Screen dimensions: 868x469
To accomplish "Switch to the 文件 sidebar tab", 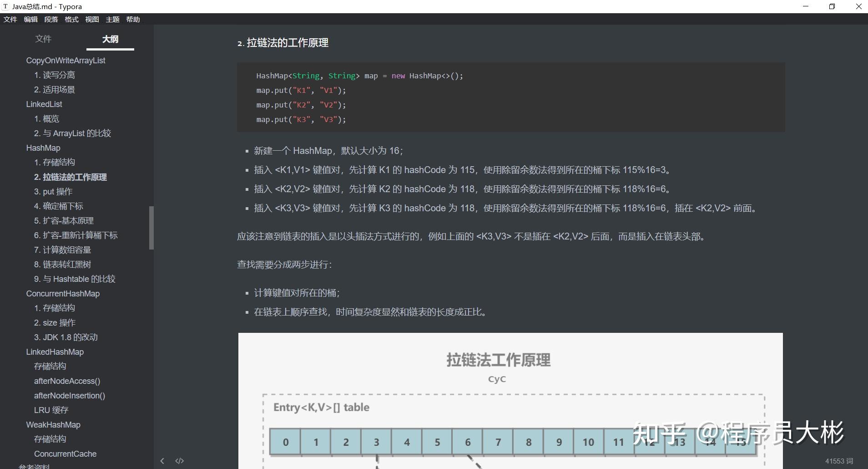I will [x=43, y=39].
